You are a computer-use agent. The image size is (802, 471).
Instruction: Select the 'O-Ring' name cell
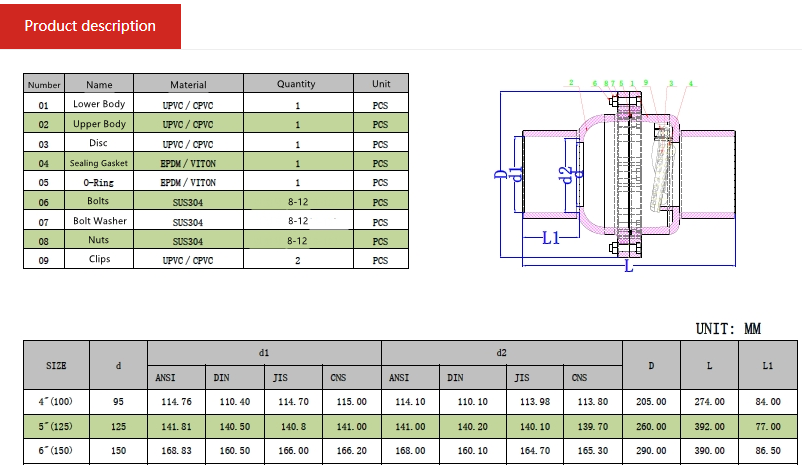click(x=99, y=182)
